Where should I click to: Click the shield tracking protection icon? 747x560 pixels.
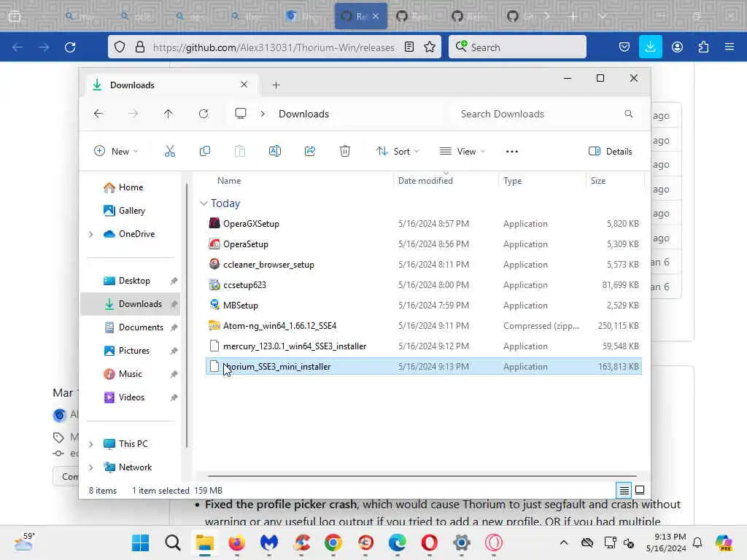pyautogui.click(x=120, y=47)
